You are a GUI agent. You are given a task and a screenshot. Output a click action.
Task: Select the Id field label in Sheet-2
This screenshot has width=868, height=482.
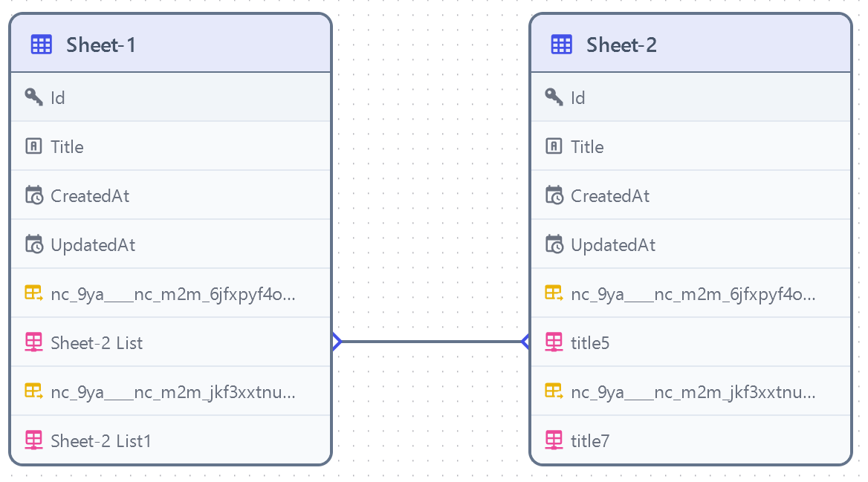(578, 98)
